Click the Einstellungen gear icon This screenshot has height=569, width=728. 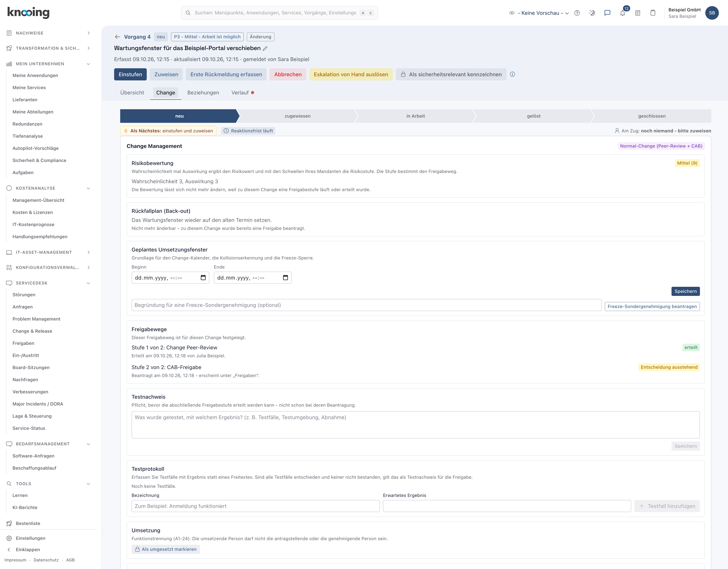pyautogui.click(x=9, y=538)
